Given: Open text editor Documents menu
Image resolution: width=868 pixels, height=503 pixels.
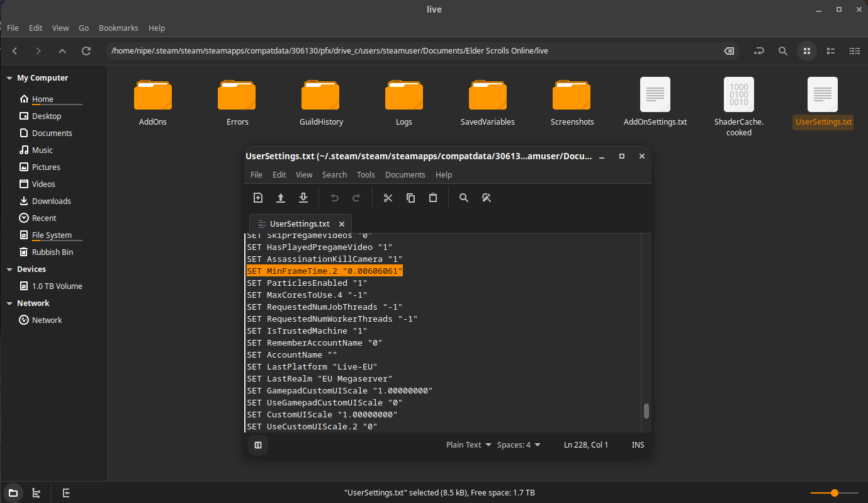Looking at the screenshot, I should 405,174.
